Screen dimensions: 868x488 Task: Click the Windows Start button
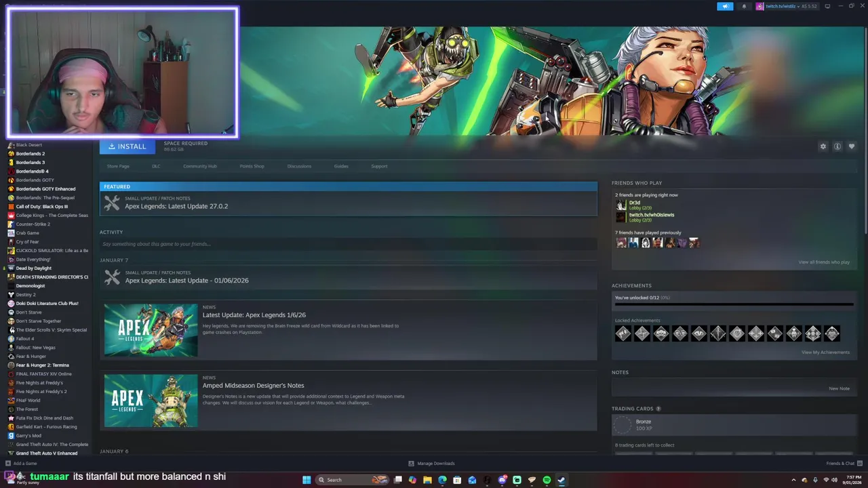click(307, 480)
